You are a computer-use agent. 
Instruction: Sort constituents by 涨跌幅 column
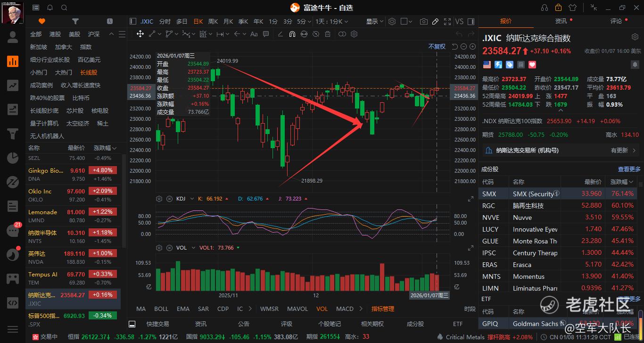pyautogui.click(x=622, y=182)
